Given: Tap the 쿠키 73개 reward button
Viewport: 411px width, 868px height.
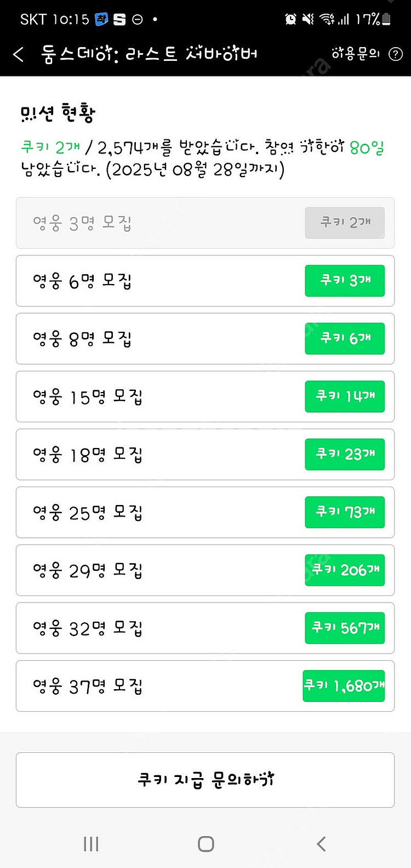Looking at the screenshot, I should click(x=345, y=512).
